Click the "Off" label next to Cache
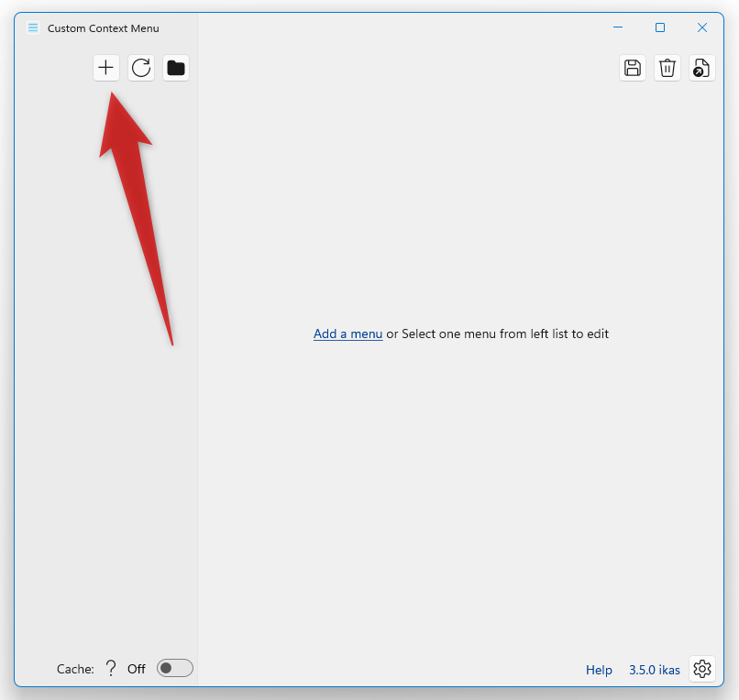Screen dimensions: 739x700 click(137, 669)
